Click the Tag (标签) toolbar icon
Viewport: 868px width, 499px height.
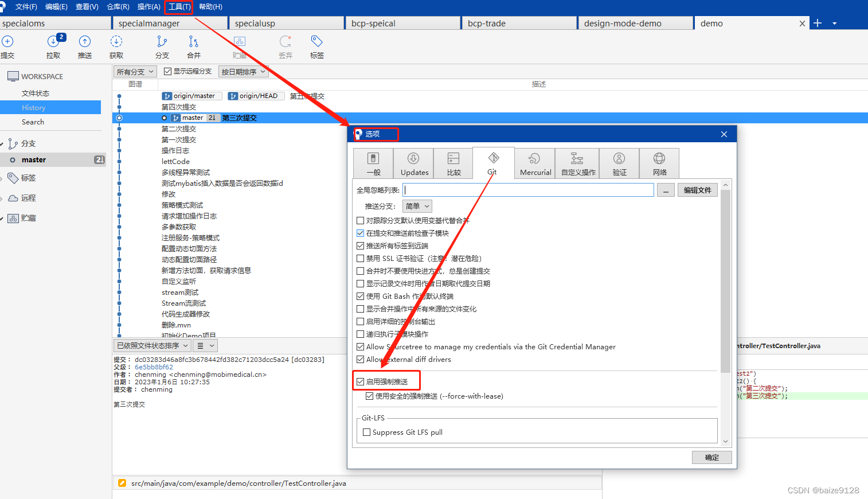click(317, 41)
